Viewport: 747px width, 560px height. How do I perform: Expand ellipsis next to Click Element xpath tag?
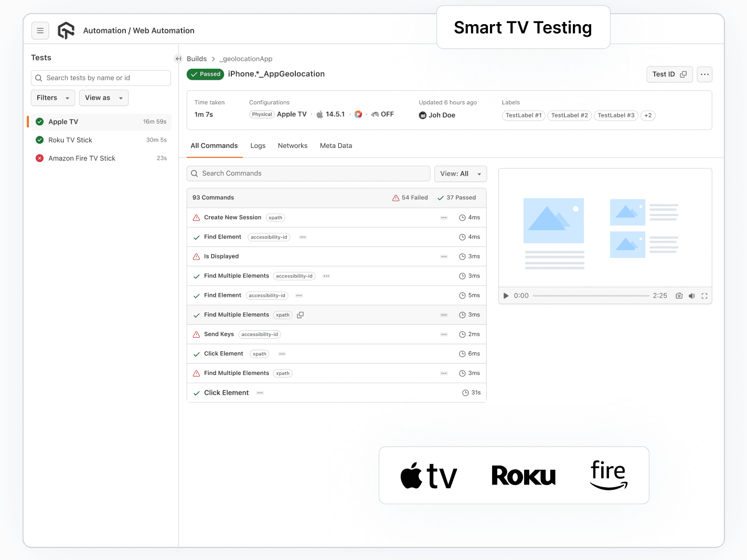[x=282, y=354]
